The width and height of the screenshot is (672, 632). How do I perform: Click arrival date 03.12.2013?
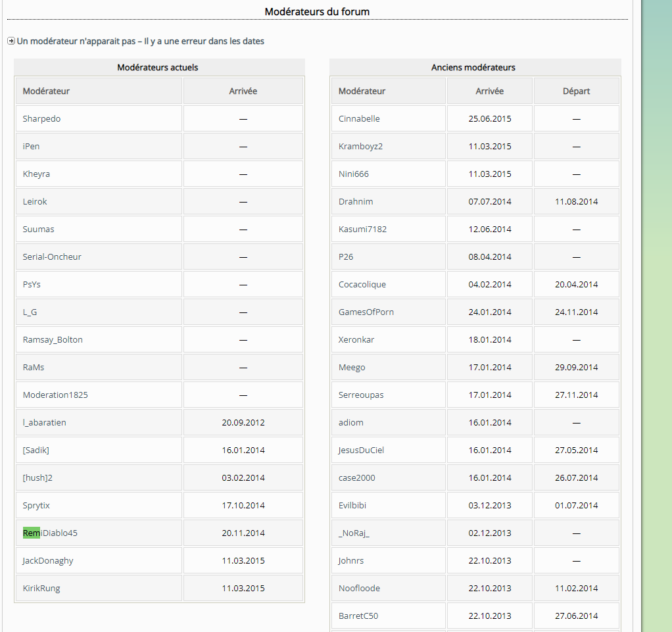tap(489, 506)
